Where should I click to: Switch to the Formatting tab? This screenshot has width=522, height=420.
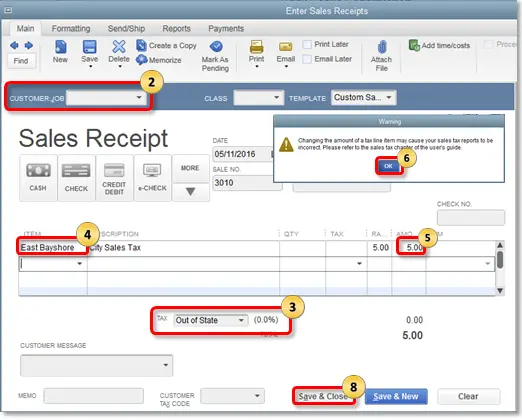click(71, 29)
